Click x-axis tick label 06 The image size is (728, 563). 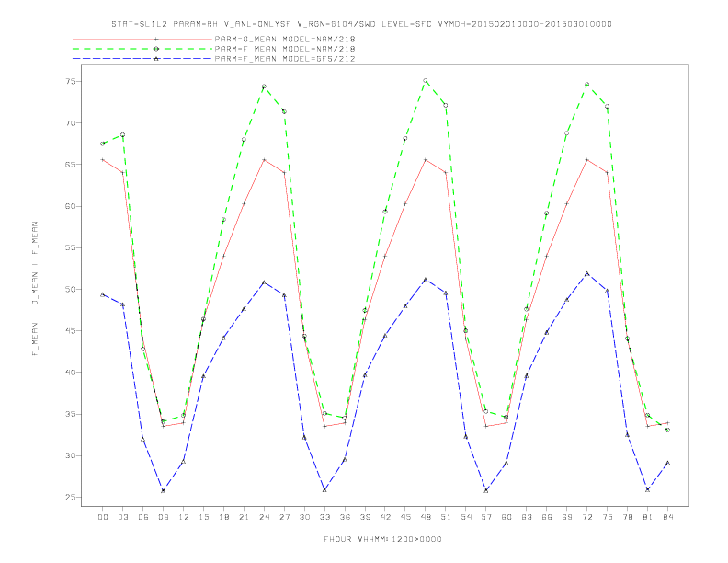[x=143, y=517]
